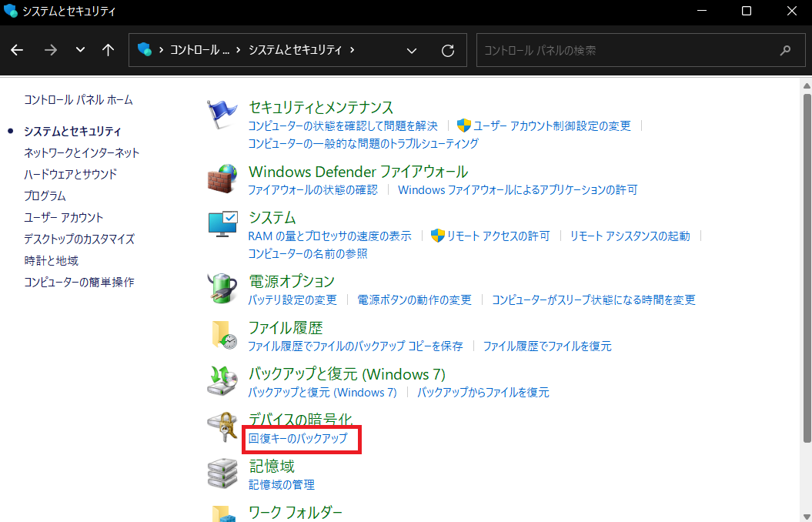Click 記憶域の管理 link
This screenshot has width=812, height=522.
[281, 485]
